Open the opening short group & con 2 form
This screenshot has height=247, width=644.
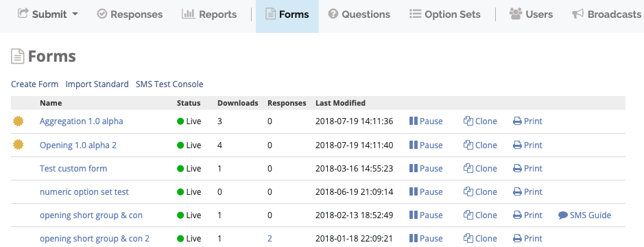pyautogui.click(x=95, y=239)
